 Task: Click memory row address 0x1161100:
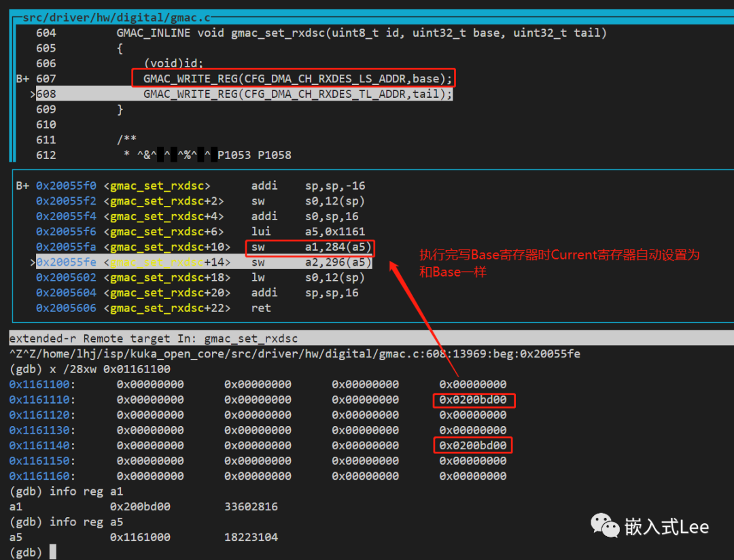click(x=42, y=385)
